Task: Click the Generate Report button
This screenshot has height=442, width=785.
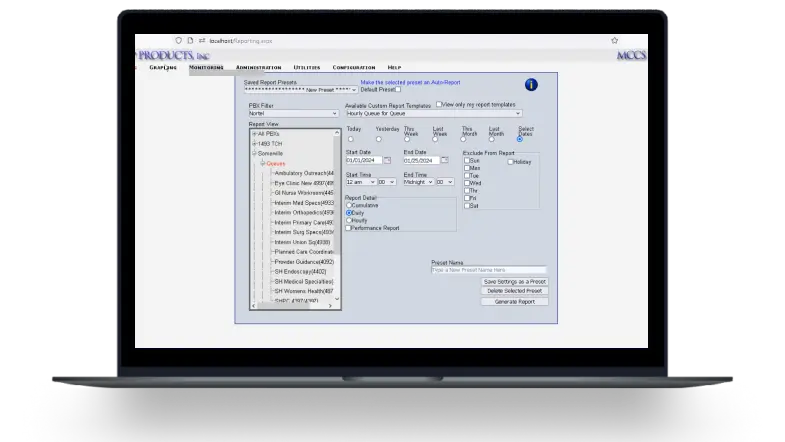Action: (x=514, y=301)
